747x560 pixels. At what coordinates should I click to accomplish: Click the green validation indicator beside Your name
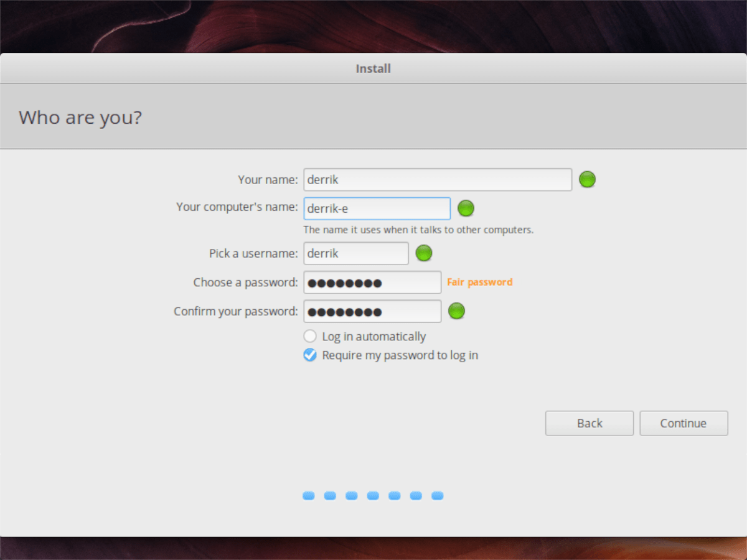(587, 180)
